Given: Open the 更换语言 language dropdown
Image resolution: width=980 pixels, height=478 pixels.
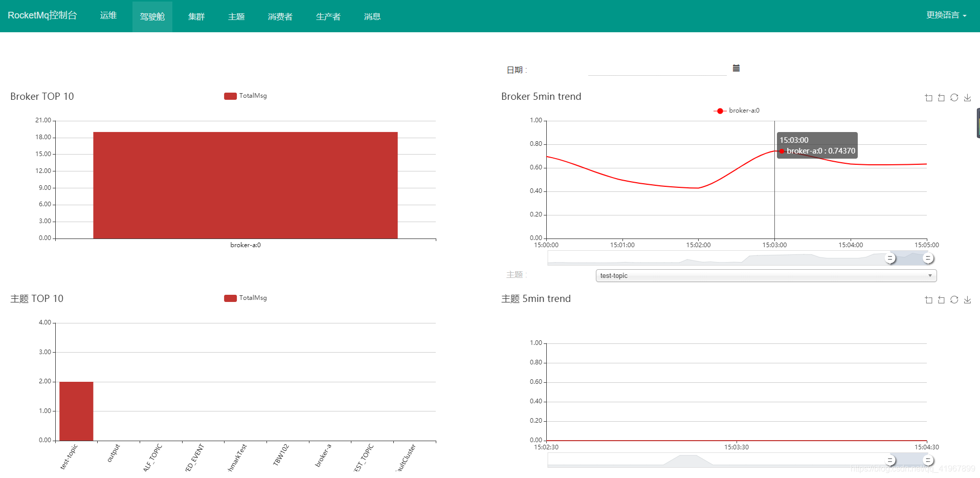Looking at the screenshot, I should coord(946,15).
